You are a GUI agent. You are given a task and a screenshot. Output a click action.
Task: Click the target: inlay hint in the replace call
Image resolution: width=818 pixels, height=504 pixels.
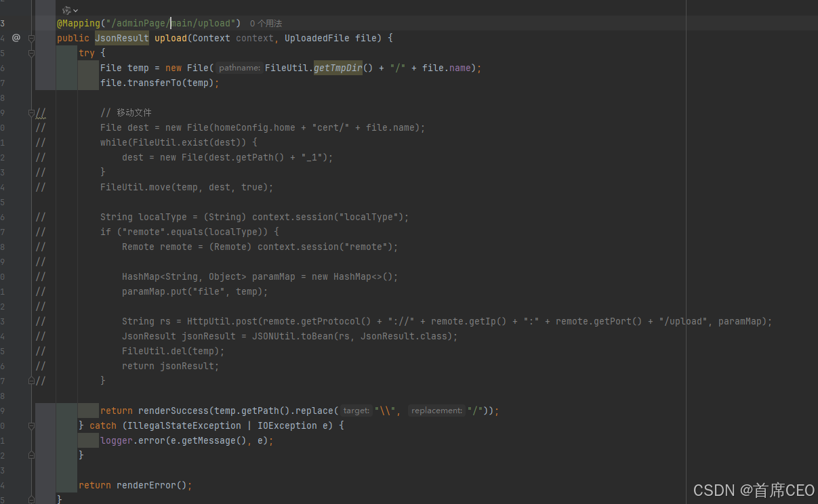point(356,411)
